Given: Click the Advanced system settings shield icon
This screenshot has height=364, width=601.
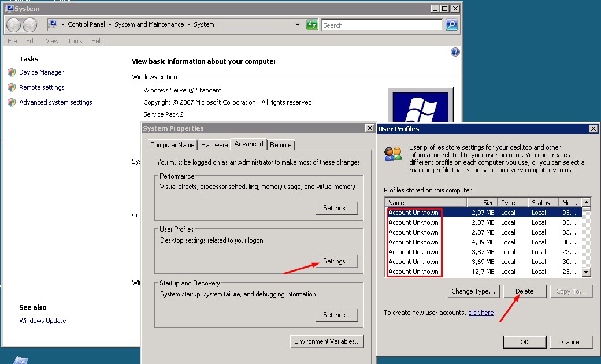Looking at the screenshot, I should (12, 103).
